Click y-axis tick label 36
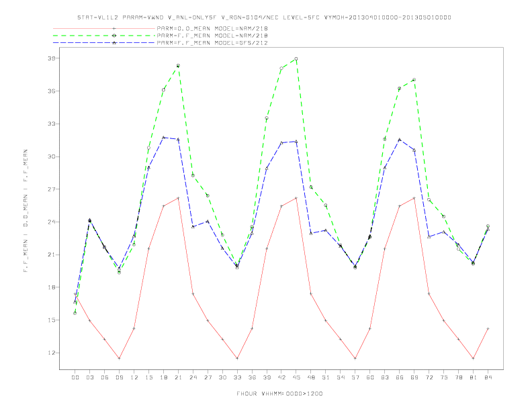532x411 pixels. tap(51, 91)
